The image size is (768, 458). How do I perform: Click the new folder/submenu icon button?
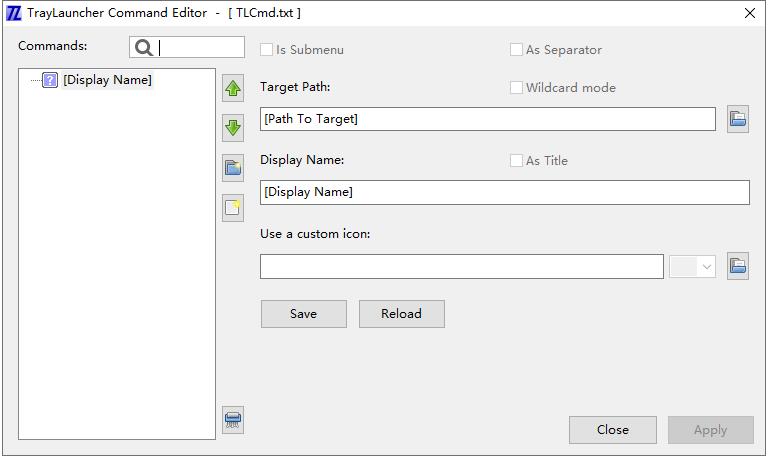[x=233, y=168]
